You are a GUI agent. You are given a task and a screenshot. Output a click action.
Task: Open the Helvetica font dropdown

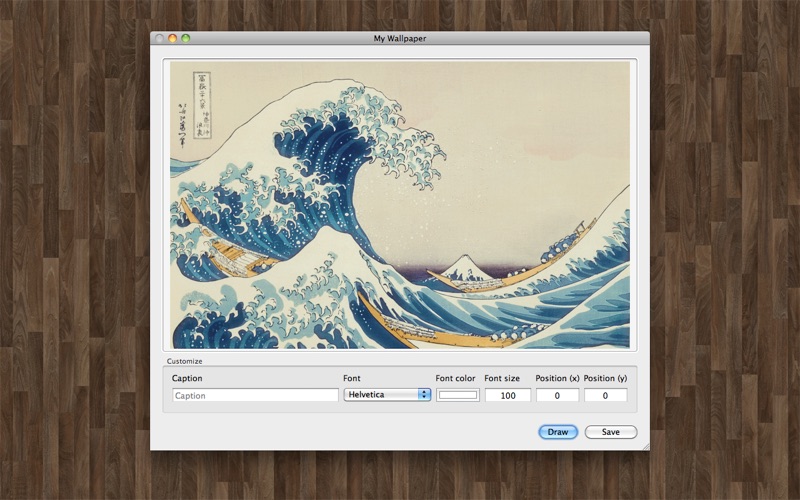tap(387, 395)
